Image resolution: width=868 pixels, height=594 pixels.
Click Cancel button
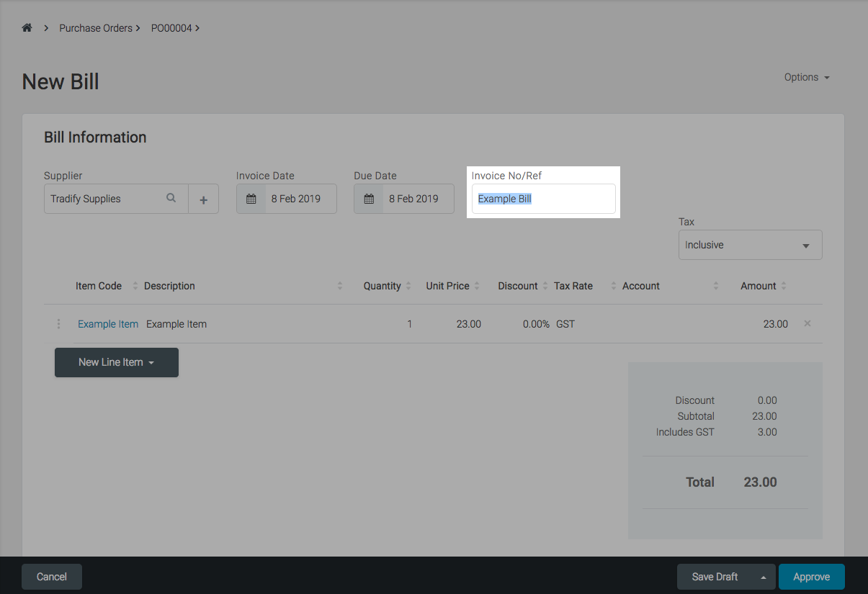point(52,577)
